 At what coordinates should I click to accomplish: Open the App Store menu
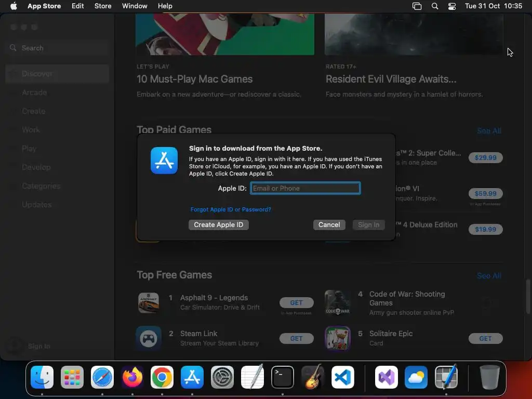coord(44,6)
